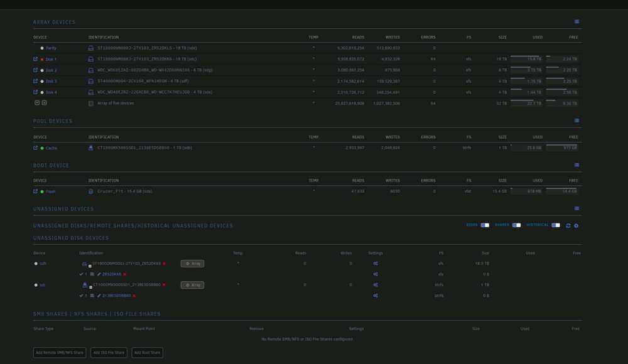The width and height of the screenshot is (628, 364).
Task: Click Pool Devices section list icon
Action: 577,120
